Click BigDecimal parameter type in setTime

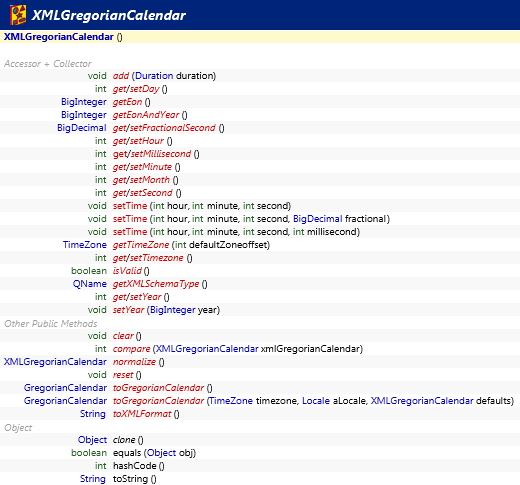318,219
